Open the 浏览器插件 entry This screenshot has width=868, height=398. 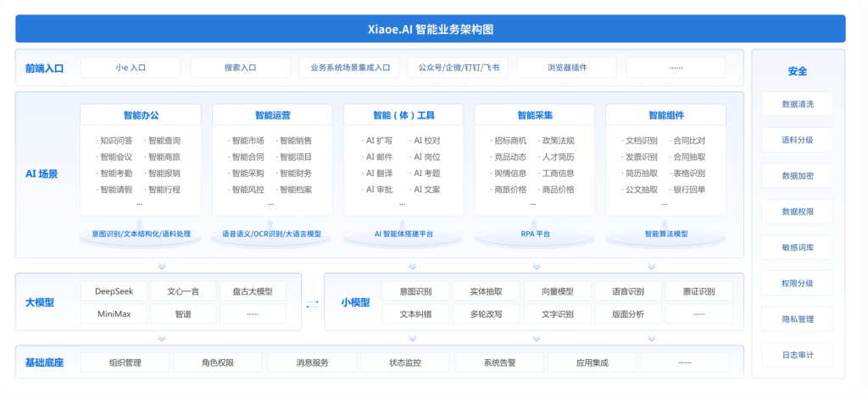pyautogui.click(x=567, y=68)
